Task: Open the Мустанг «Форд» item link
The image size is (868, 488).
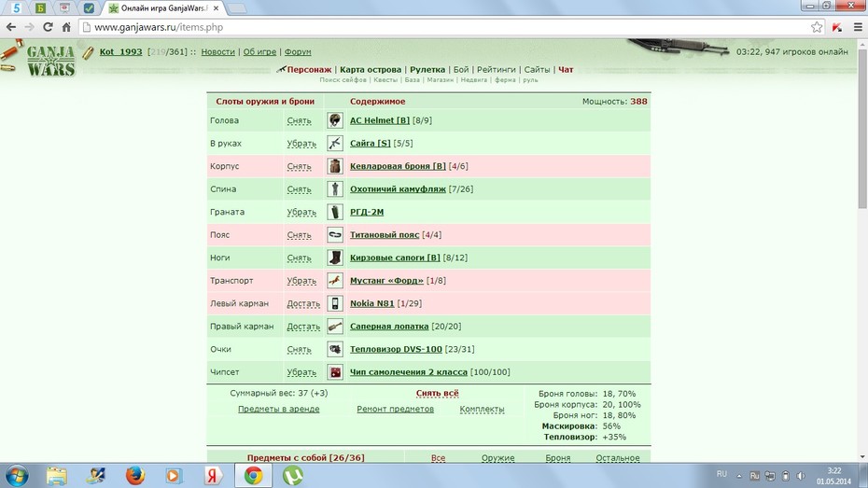Action: coord(386,281)
